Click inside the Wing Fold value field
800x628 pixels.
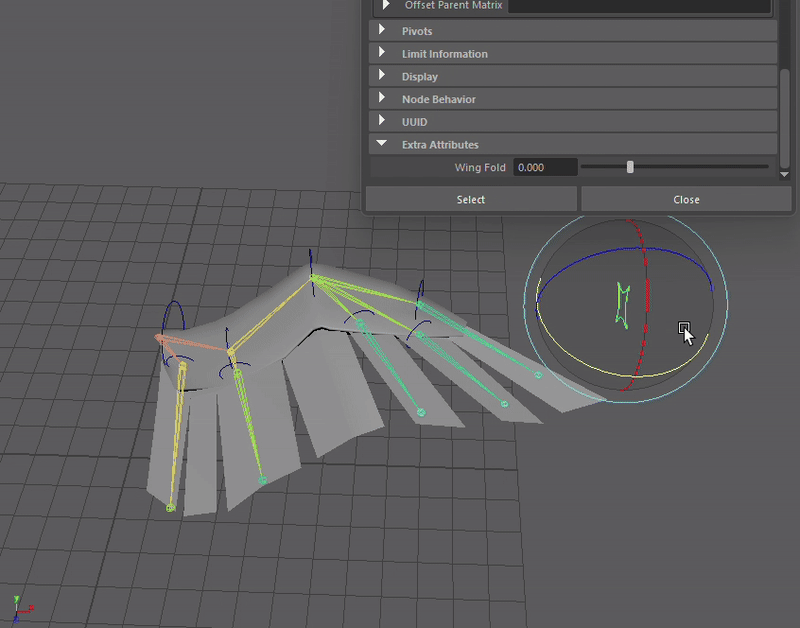click(x=545, y=167)
